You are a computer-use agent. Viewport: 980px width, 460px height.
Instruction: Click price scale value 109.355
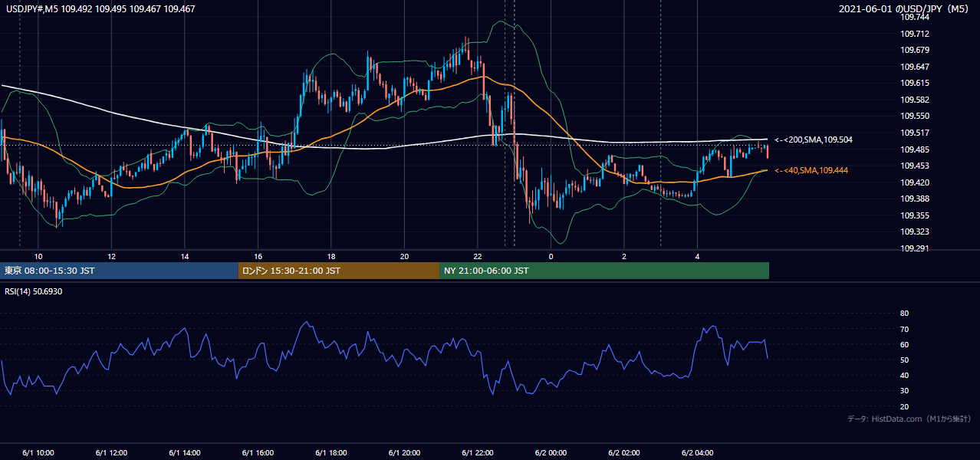(x=914, y=215)
